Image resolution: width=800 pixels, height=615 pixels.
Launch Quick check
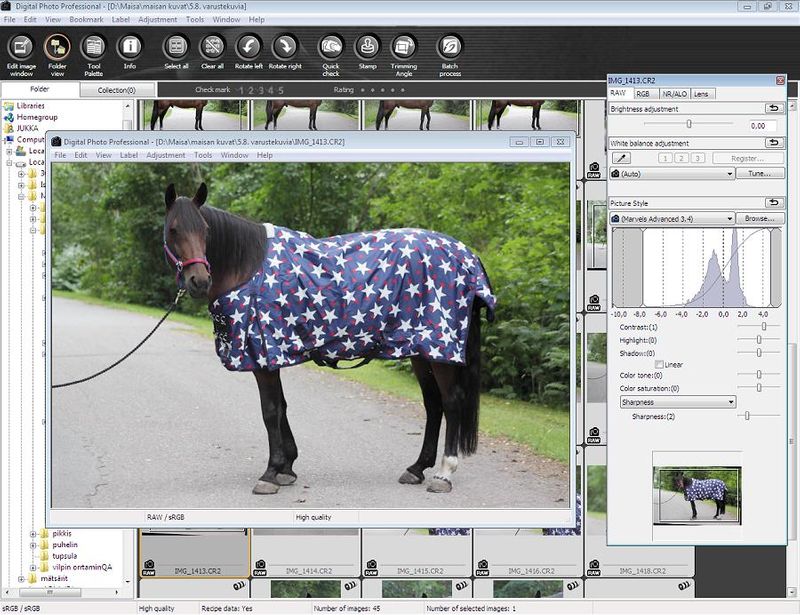coord(331,55)
